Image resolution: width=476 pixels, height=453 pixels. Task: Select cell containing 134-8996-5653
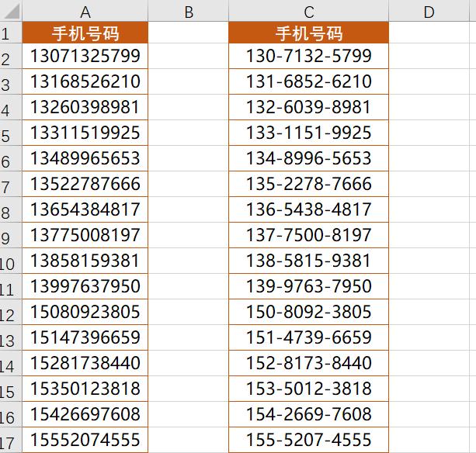[x=308, y=158]
